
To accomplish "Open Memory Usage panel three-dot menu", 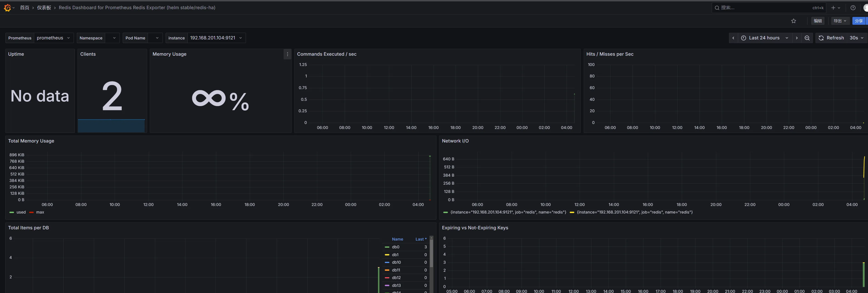I will [x=287, y=54].
